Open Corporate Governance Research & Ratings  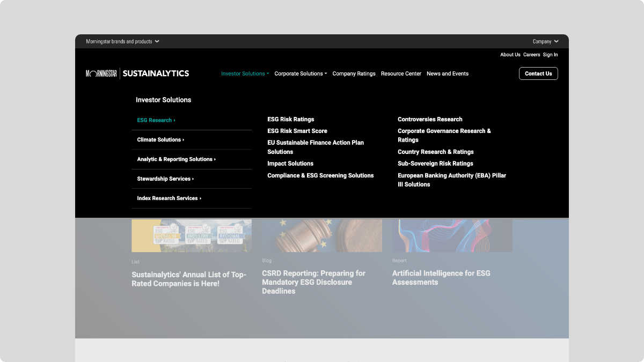pyautogui.click(x=444, y=135)
